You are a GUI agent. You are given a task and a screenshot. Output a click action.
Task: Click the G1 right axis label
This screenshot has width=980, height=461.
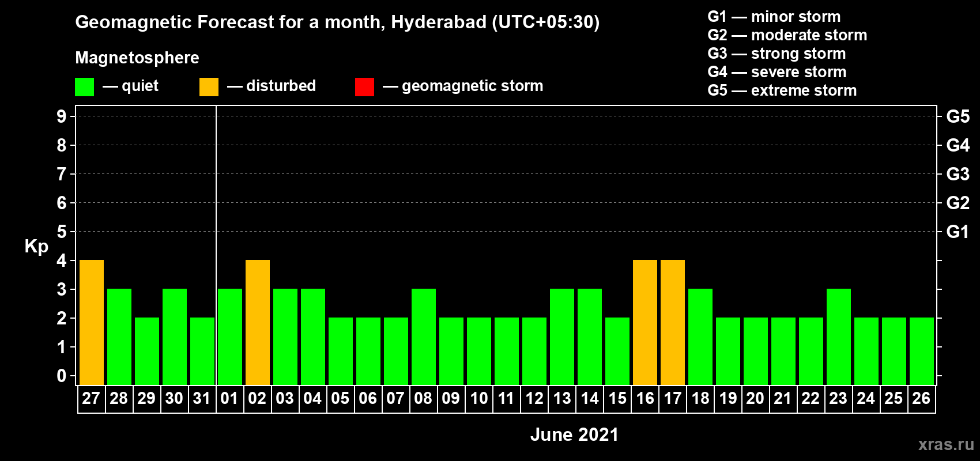pyautogui.click(x=958, y=232)
